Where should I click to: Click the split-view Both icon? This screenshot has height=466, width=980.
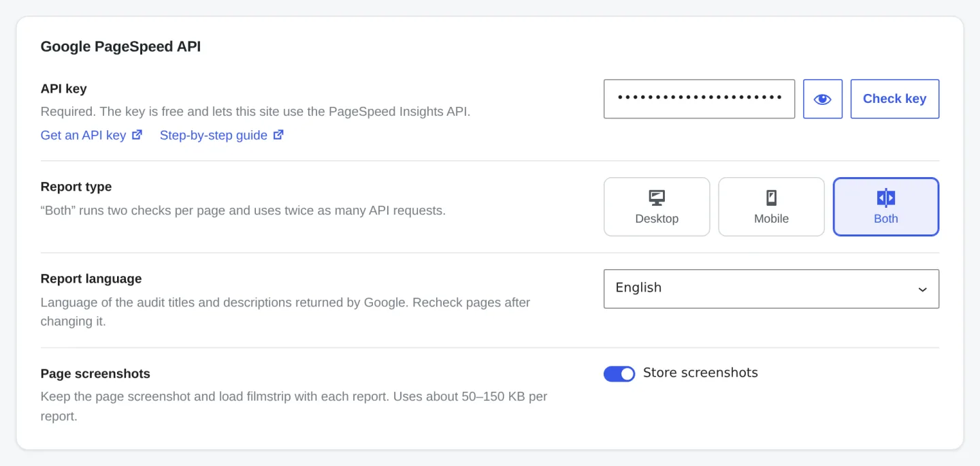pos(886,198)
